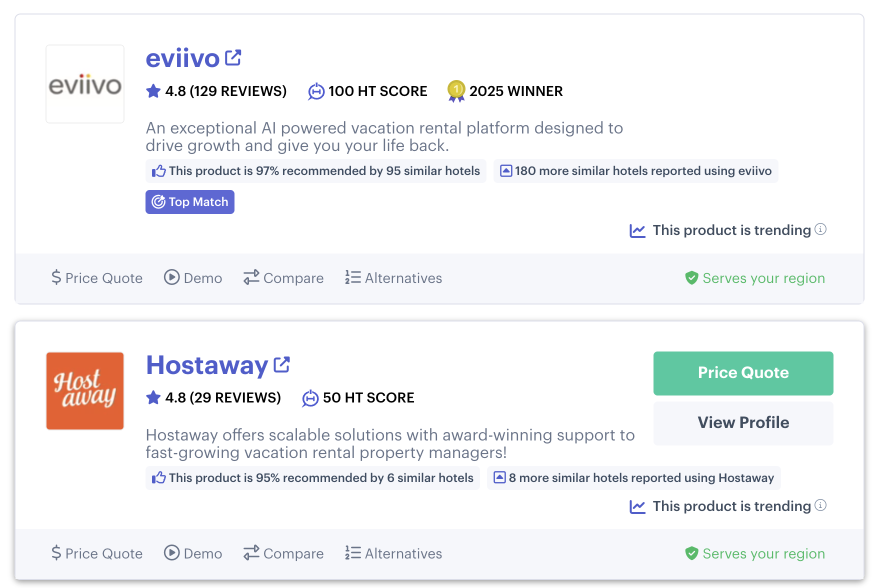Click the info icon beside Hostaway trending text
This screenshot has width=877, height=588.
(x=820, y=505)
